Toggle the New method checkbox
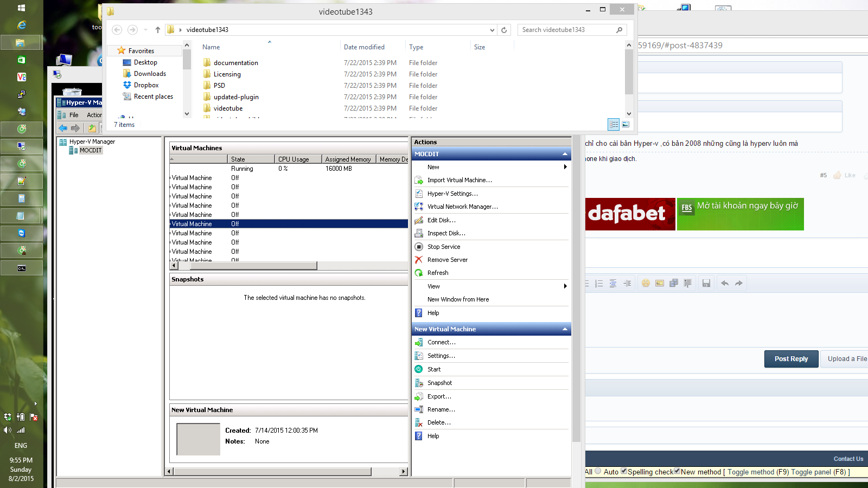This screenshot has width=868, height=488. click(x=677, y=471)
